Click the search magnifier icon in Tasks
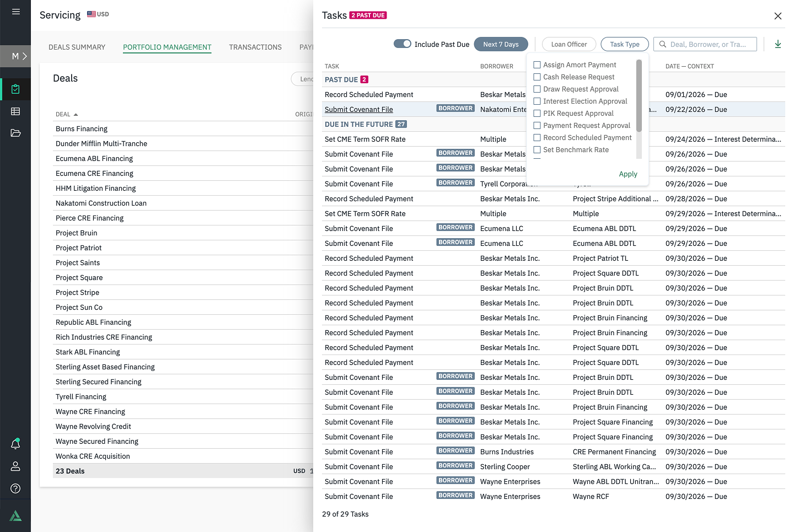Viewport: 794px width, 532px height. pos(663,44)
